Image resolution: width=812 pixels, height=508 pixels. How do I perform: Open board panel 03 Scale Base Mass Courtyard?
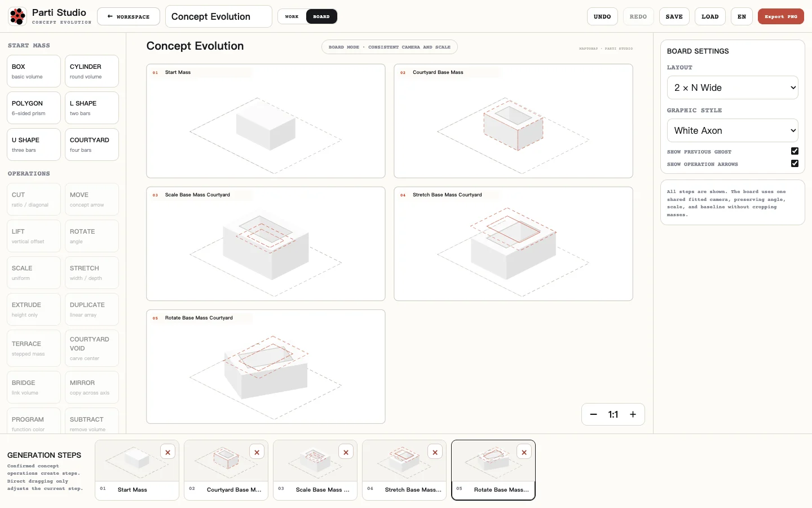(266, 244)
